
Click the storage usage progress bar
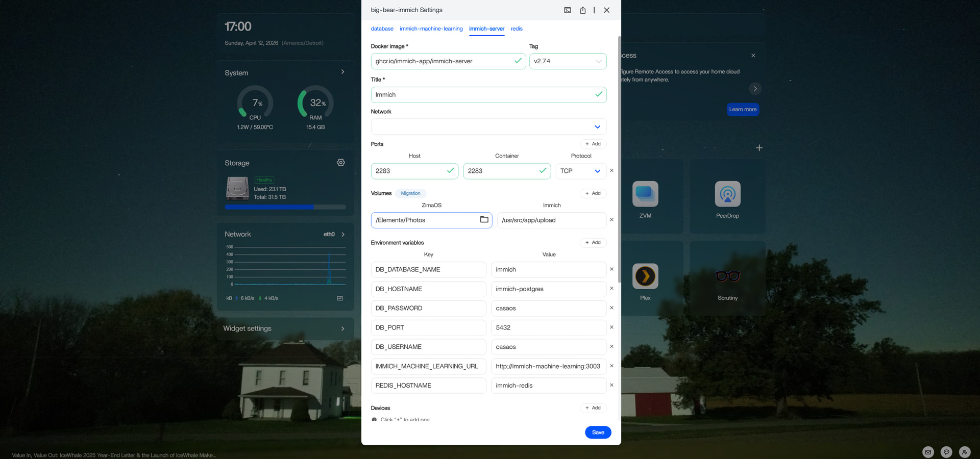285,207
